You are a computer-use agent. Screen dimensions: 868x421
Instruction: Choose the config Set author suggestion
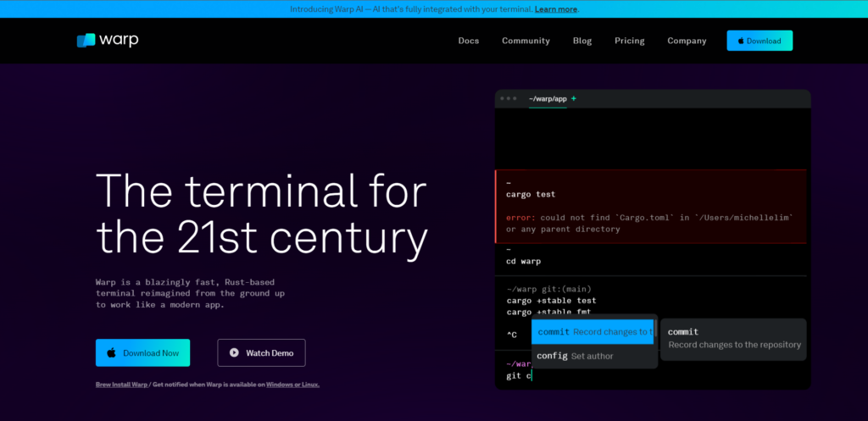tap(576, 356)
